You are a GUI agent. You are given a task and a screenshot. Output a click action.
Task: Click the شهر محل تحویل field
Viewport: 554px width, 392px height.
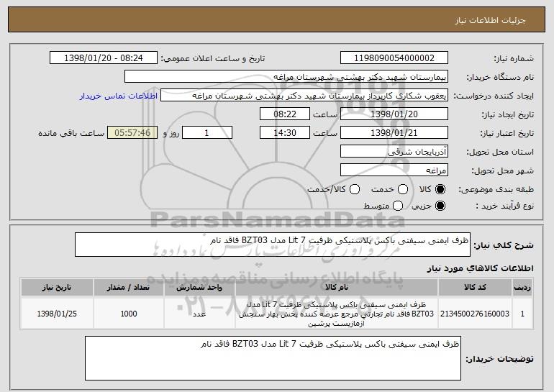(x=393, y=170)
